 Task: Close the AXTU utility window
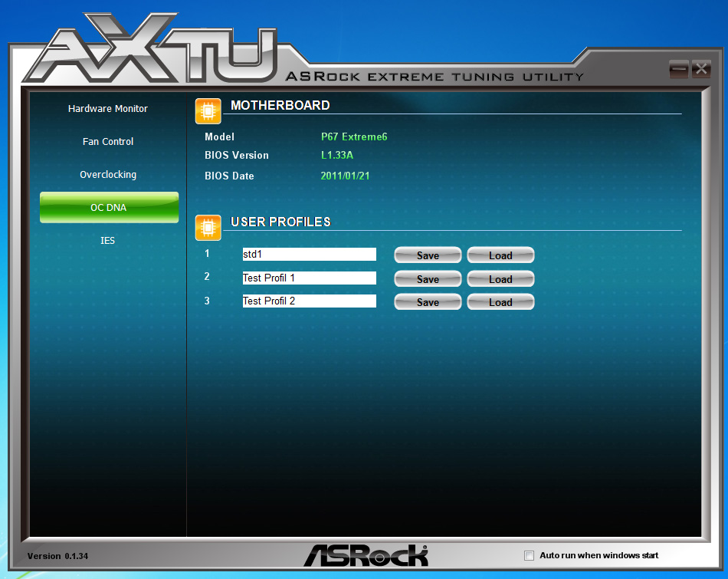pos(701,69)
